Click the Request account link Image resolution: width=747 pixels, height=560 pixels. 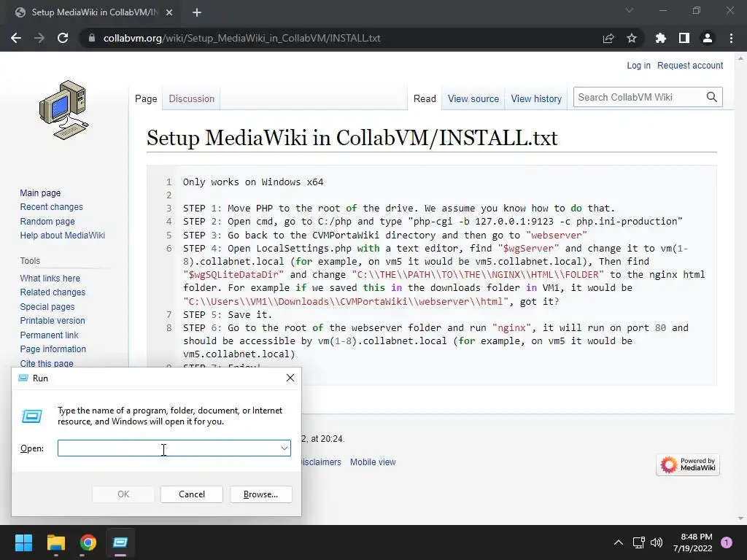point(690,65)
